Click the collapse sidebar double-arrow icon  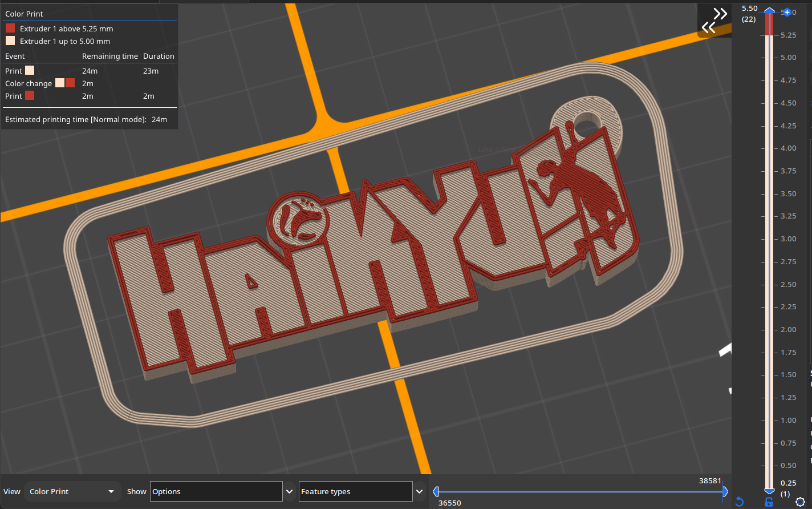[x=714, y=21]
